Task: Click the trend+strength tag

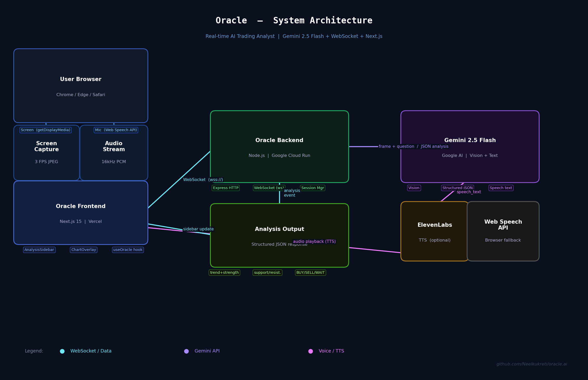Action: click(224, 272)
